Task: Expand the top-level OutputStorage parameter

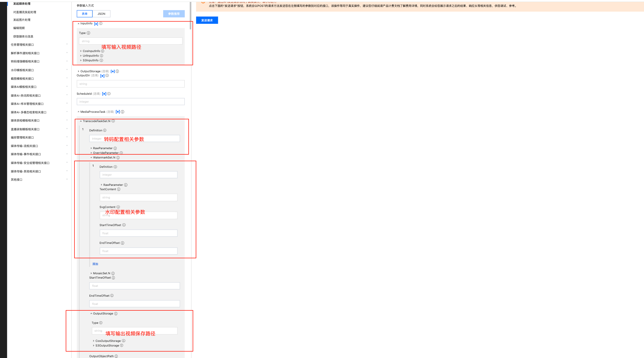Action: coord(79,71)
